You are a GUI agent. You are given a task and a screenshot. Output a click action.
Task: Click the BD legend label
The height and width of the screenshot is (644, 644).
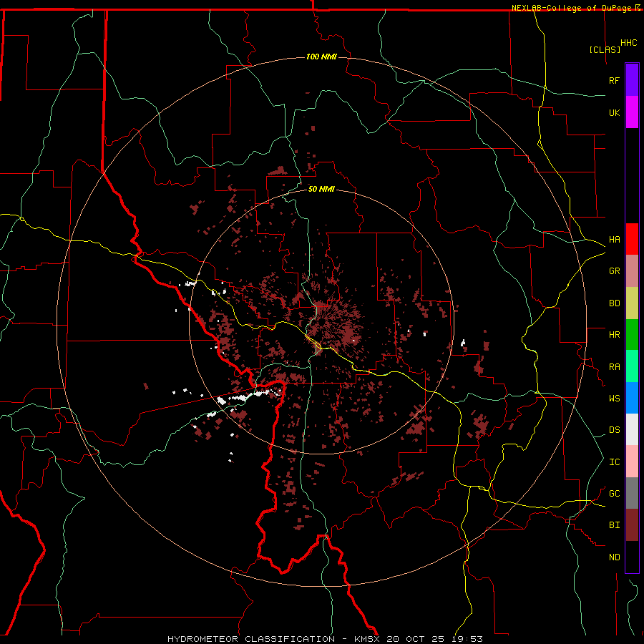(x=614, y=303)
